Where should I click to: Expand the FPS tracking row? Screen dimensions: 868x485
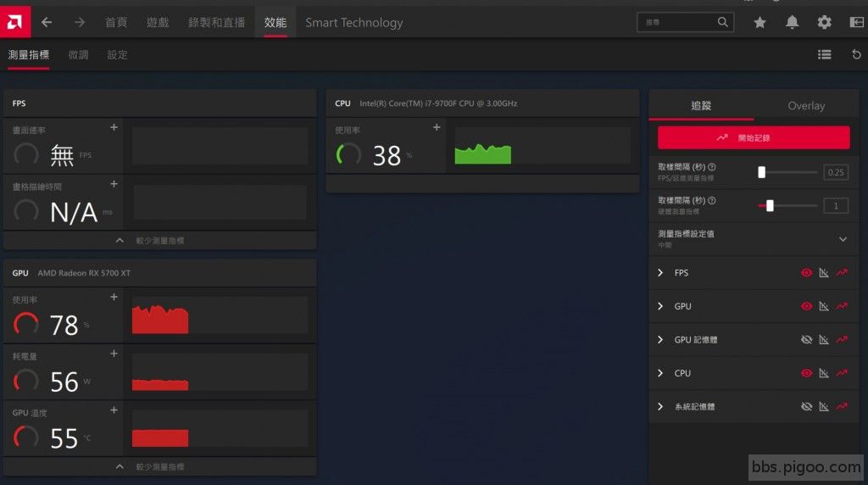pos(660,272)
